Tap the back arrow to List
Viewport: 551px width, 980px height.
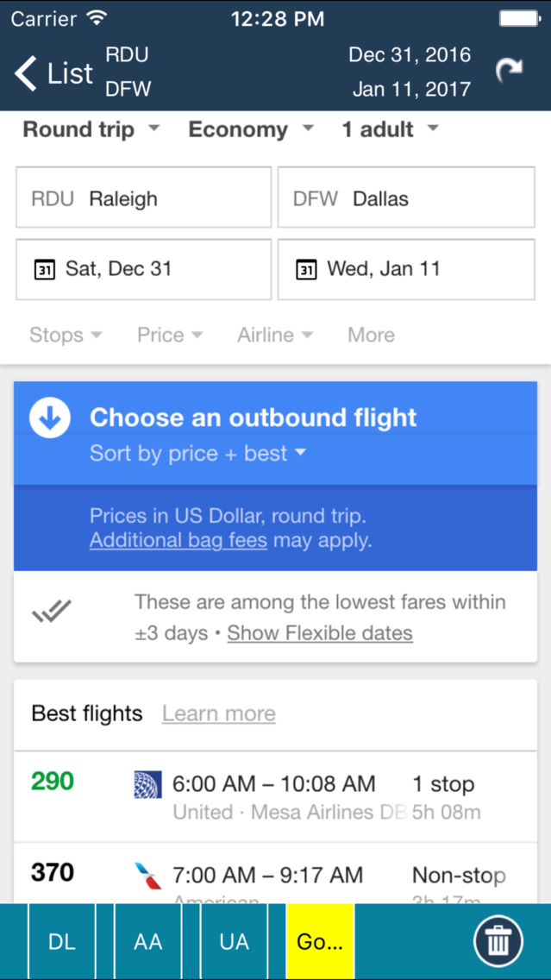pyautogui.click(x=28, y=73)
